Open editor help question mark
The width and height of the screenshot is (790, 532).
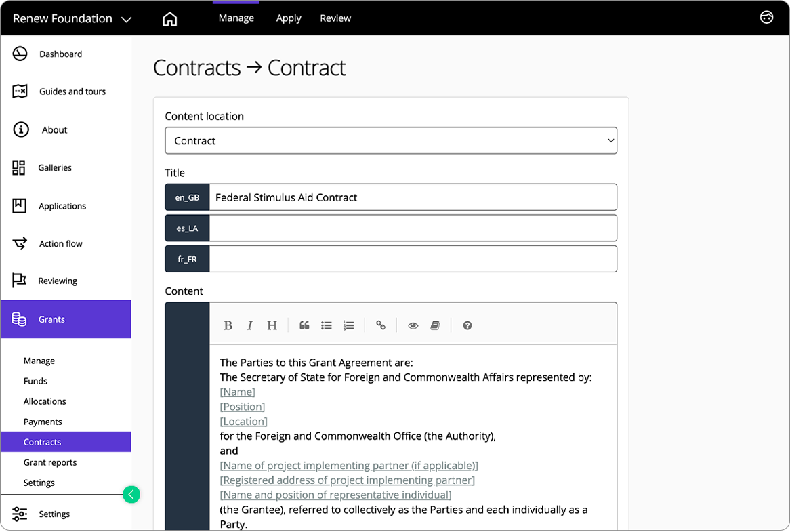coord(467,326)
